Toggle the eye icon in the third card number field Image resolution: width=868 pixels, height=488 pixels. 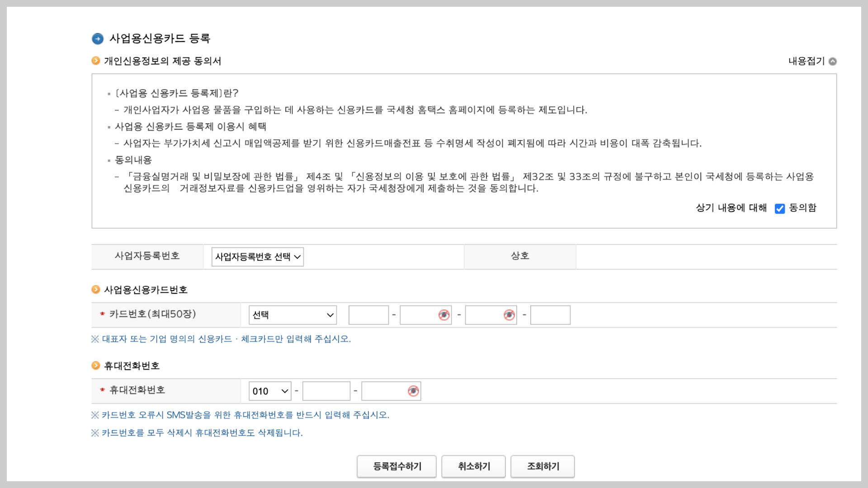(509, 315)
